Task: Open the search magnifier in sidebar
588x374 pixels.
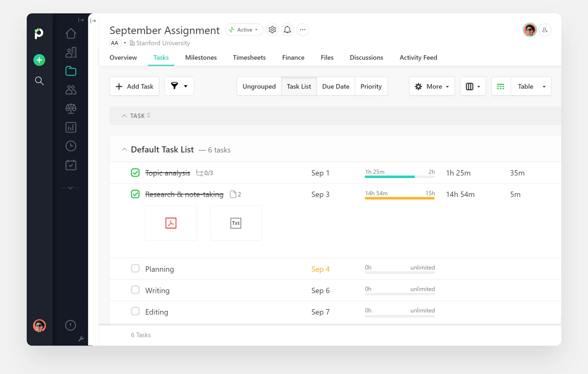Action: pos(39,81)
